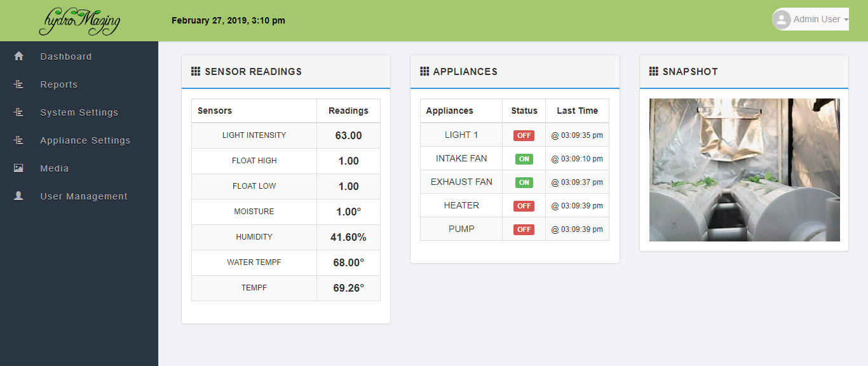Toggle the PUMP OFF status badge
Screen dimensions: 868x366
[524, 229]
